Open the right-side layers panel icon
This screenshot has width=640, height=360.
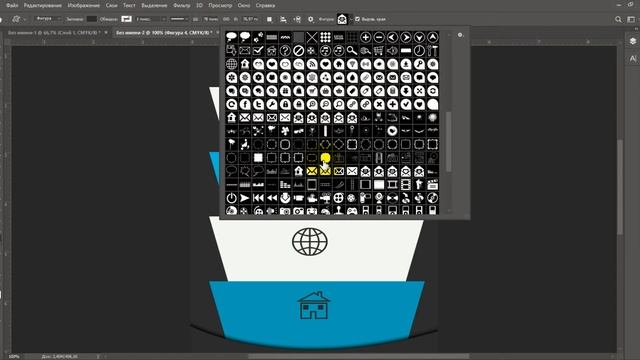tap(633, 41)
